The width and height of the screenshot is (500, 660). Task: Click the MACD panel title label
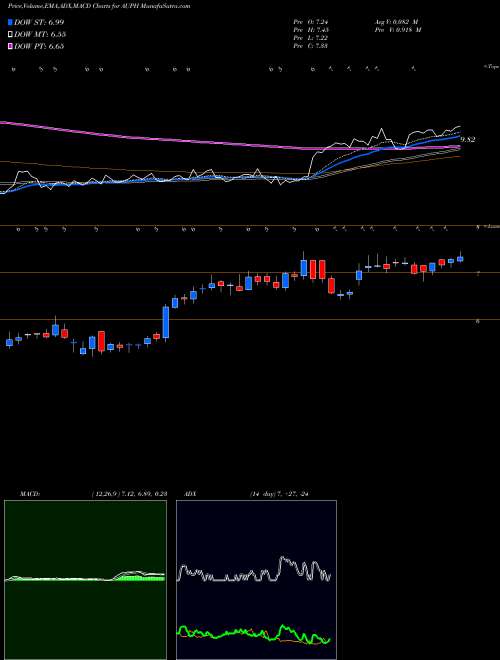pos(29,494)
